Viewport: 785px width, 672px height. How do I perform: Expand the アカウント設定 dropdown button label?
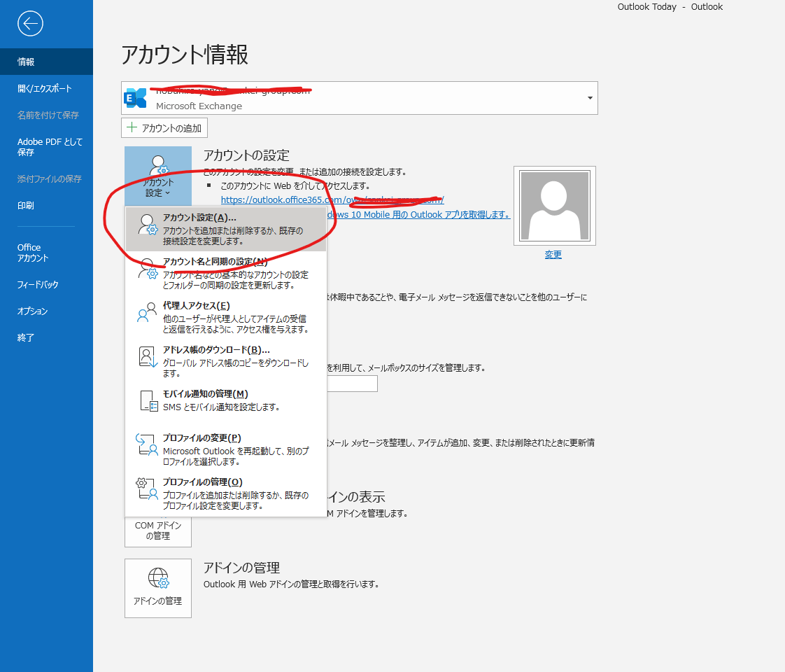pyautogui.click(x=157, y=188)
